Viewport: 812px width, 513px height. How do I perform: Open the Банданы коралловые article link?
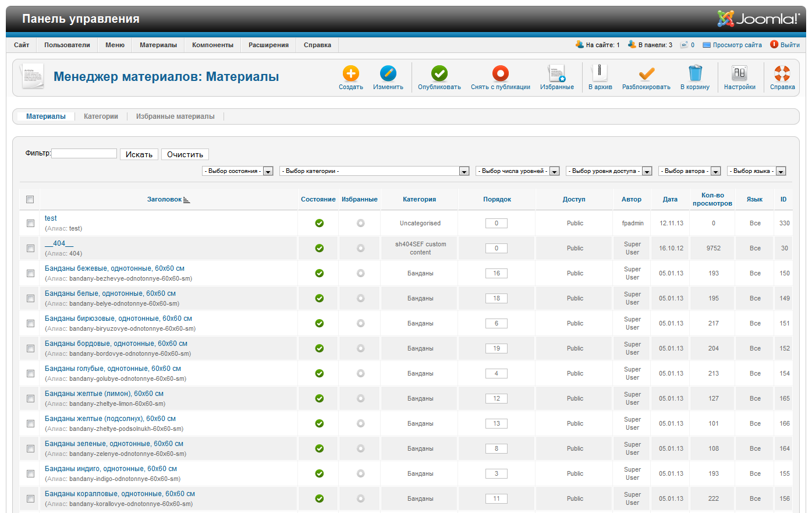click(120, 494)
